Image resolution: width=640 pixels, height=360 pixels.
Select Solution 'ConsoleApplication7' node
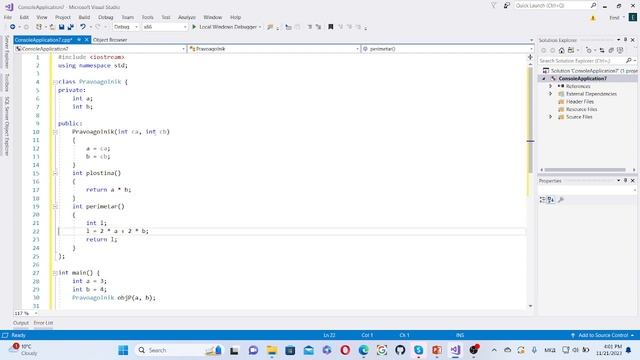(590, 71)
